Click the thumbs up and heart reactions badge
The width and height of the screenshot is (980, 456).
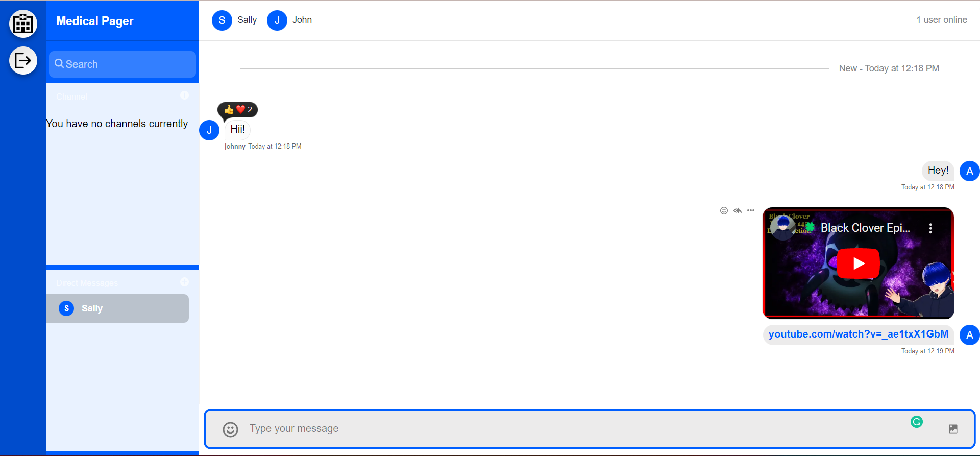(237, 110)
